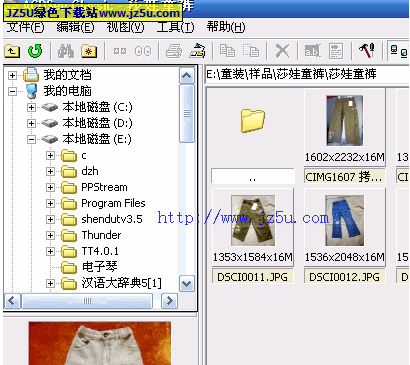
Task: Click tree vertical scrollbar down arrow
Action: 187,284
